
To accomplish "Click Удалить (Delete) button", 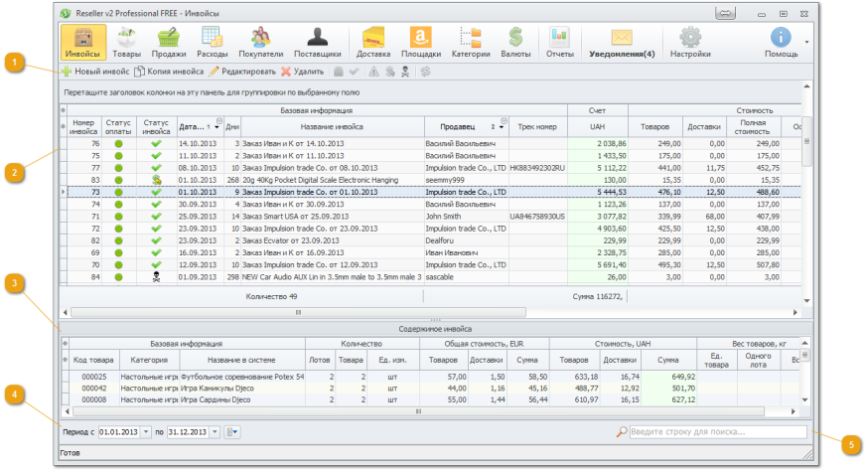I will (302, 72).
